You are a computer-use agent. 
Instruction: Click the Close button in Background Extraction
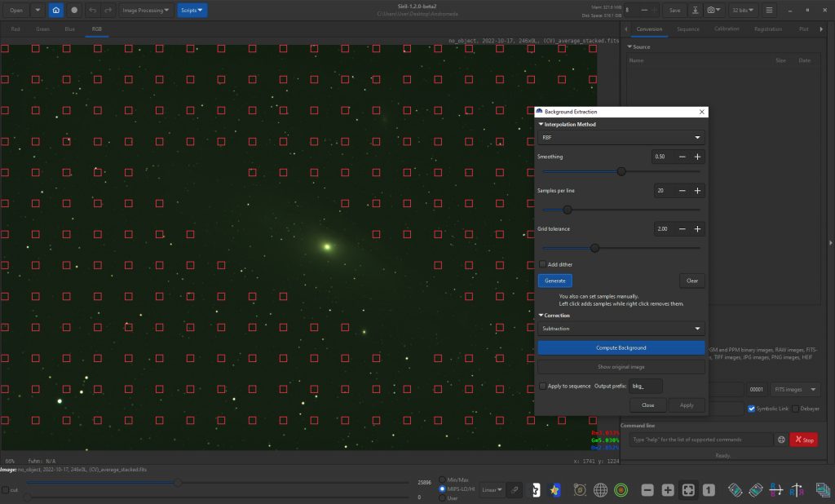647,405
